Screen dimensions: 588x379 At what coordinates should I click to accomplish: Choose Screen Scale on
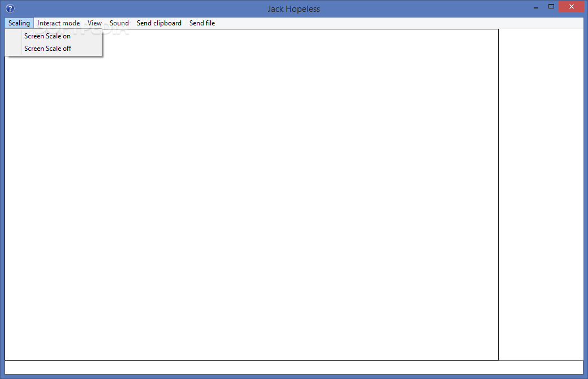click(x=54, y=36)
